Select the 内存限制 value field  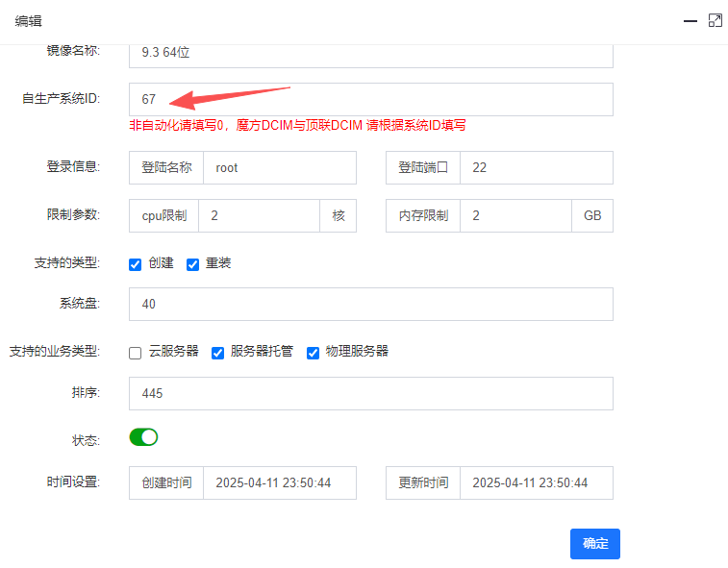coord(515,216)
